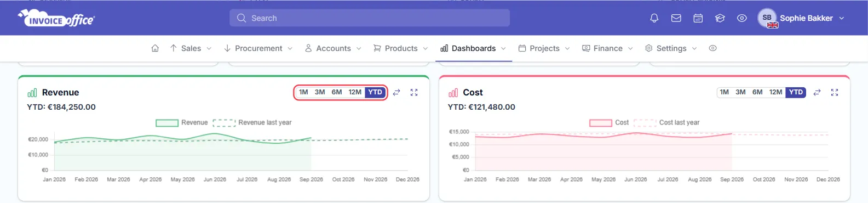Click the €20,000 axis label
The height and width of the screenshot is (203, 868).
[x=38, y=139]
